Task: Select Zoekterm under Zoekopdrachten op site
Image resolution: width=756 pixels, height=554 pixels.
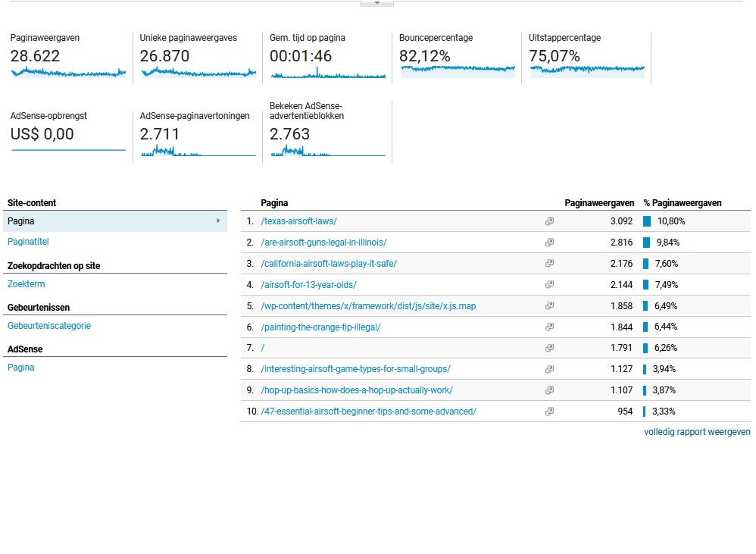Action: 26,284
